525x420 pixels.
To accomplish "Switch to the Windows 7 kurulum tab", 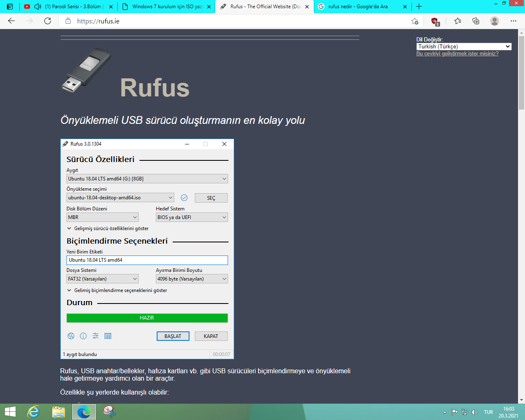I will pos(166,7).
